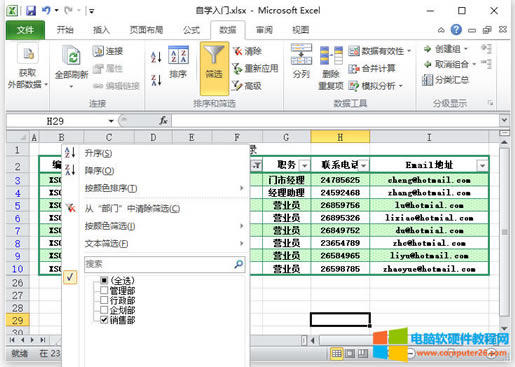Image resolution: width=515 pixels, height=367 pixels.
Task: Open the Email地址 column filter dropdown
Action: (482, 166)
